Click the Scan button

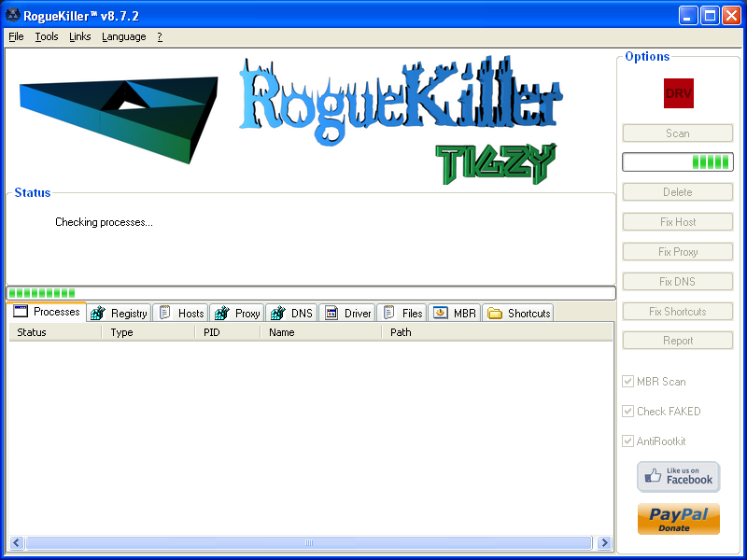678,133
